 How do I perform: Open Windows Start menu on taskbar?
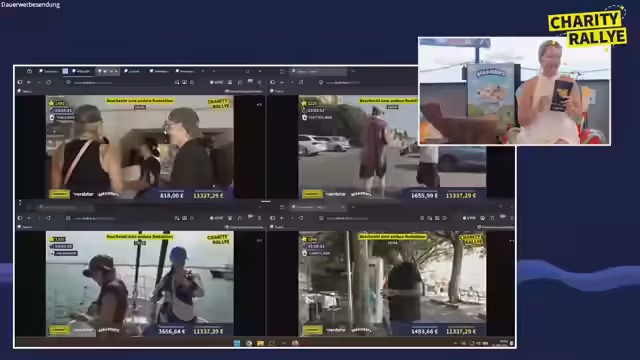coord(237,343)
